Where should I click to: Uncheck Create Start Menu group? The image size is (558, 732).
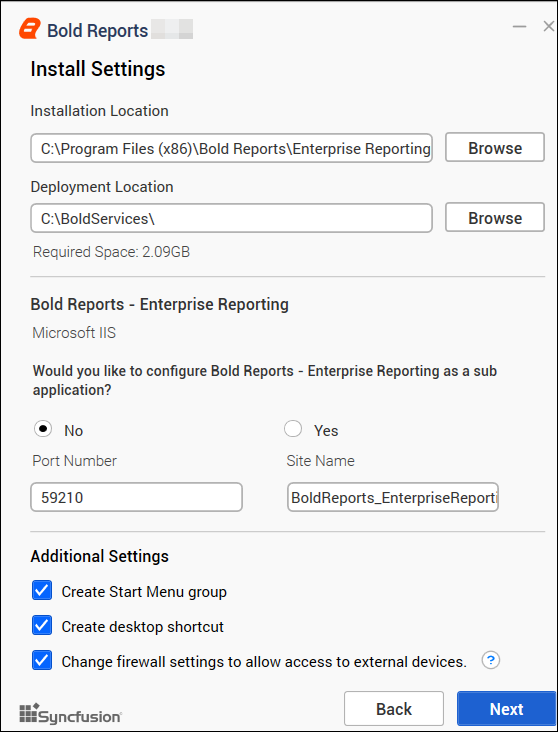tap(42, 590)
